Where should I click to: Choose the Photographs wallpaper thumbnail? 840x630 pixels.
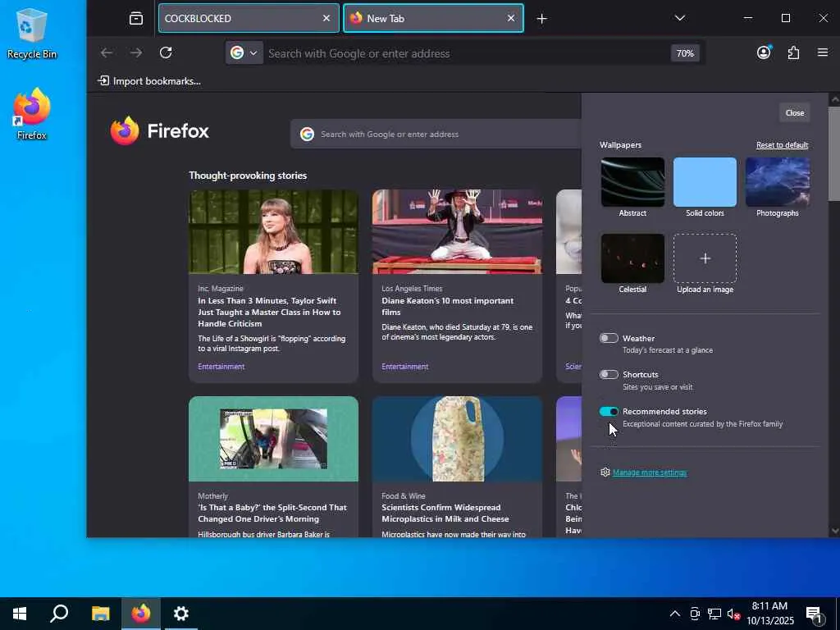click(x=778, y=182)
